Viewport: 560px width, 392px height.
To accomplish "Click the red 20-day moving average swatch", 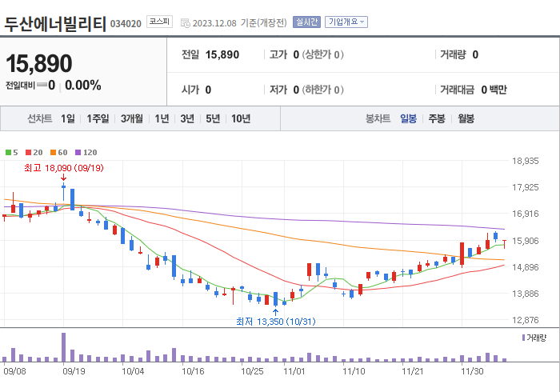I will (x=29, y=153).
